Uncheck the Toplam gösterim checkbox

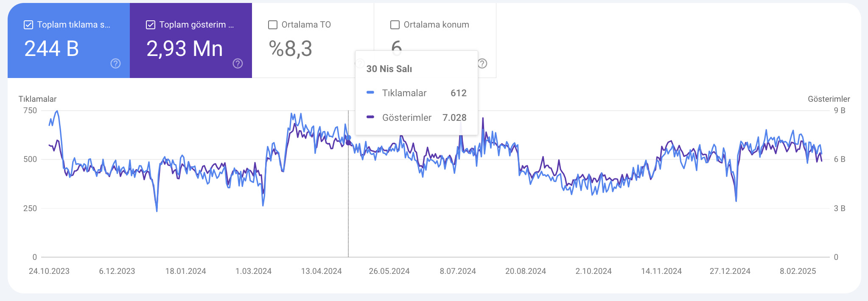(x=151, y=25)
